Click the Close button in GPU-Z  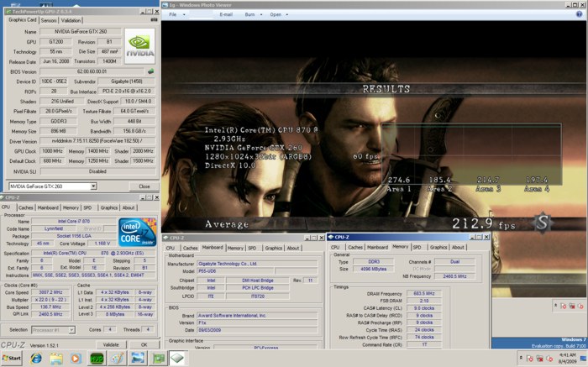144,186
